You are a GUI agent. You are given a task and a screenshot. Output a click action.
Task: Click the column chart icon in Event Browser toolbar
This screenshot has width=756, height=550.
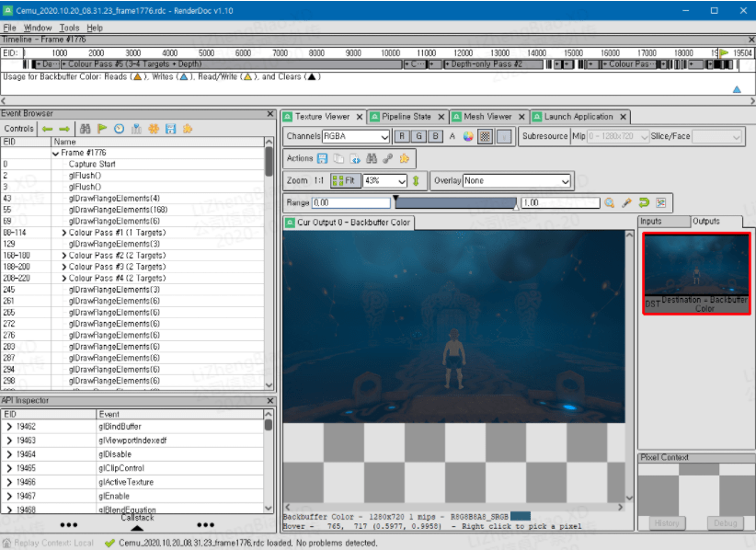[x=136, y=129]
